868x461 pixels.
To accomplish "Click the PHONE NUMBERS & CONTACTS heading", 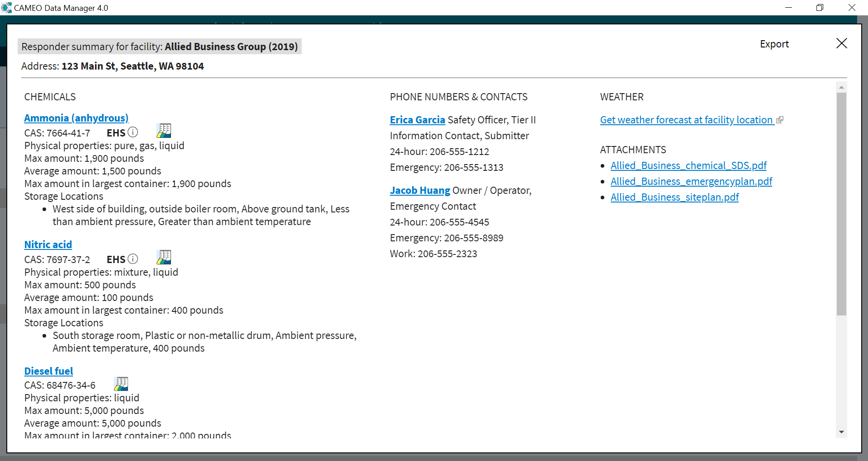I will click(x=459, y=97).
